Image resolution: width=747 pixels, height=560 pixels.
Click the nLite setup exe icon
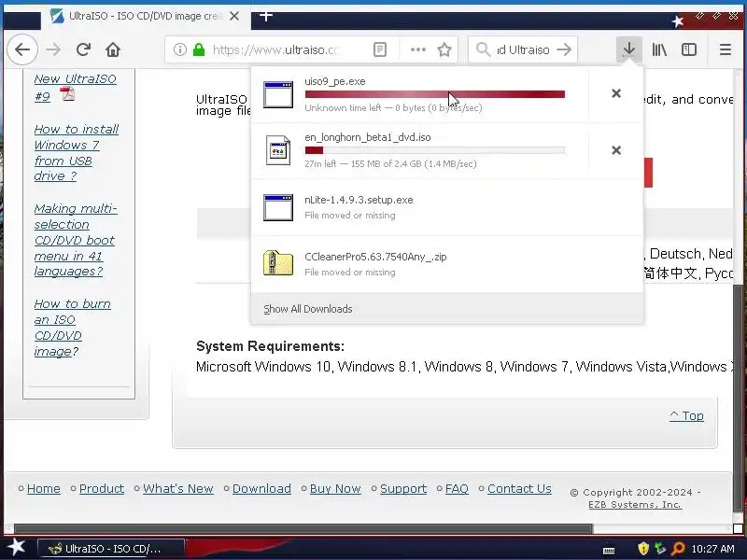[278, 207]
